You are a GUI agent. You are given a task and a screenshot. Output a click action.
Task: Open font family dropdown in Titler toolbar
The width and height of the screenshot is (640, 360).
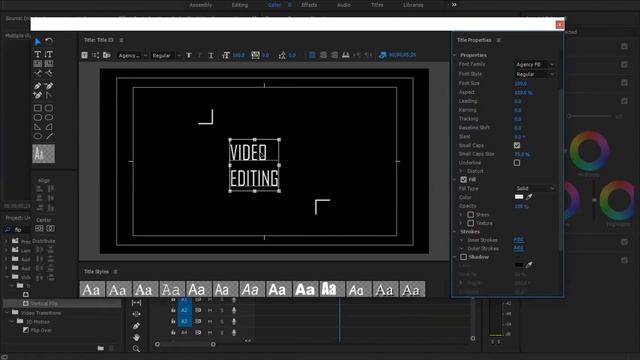133,55
